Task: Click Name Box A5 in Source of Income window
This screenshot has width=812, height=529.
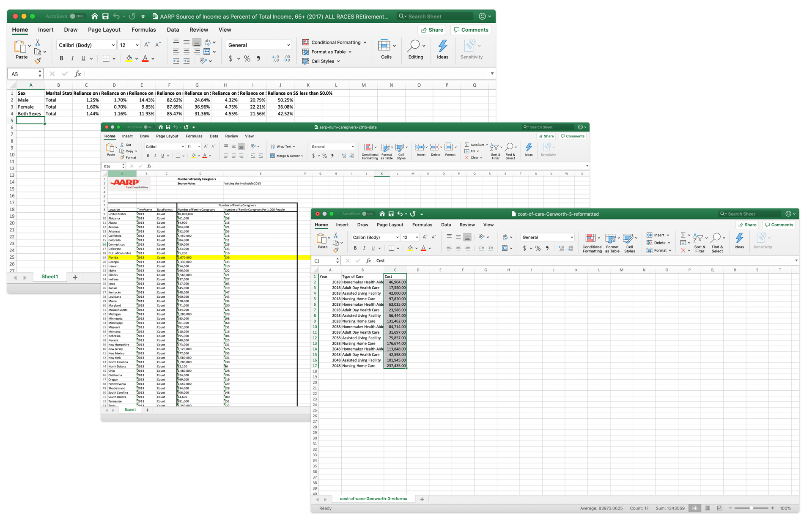Action: click(24, 74)
